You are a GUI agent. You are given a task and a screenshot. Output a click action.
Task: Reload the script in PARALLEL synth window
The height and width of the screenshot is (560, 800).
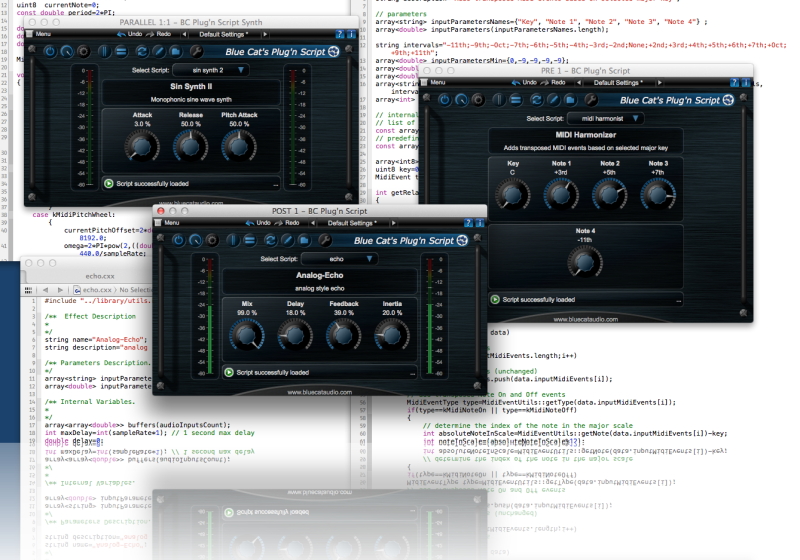(x=142, y=52)
